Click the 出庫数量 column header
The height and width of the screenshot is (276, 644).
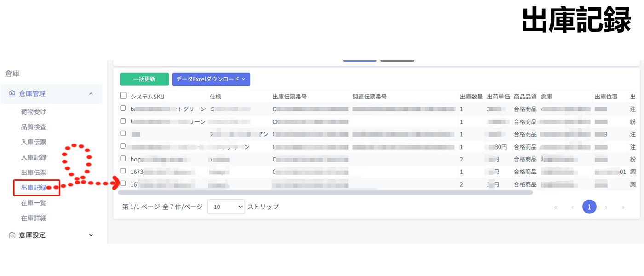(x=471, y=97)
